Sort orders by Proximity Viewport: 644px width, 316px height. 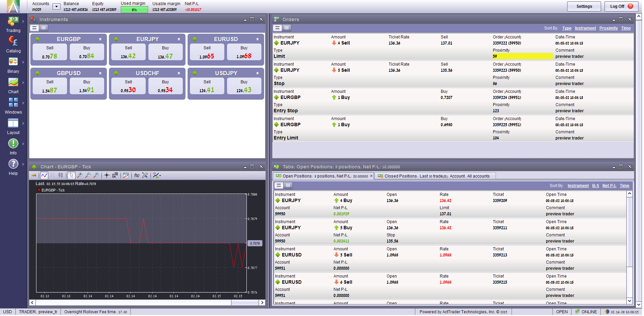[609, 28]
